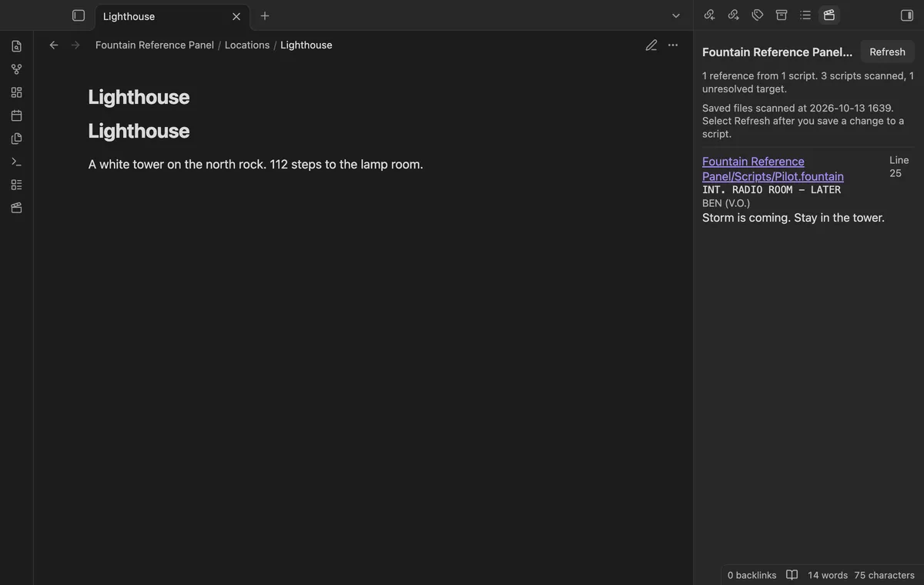Screen dimensions: 924x585
Task: Open the quick switcher from the ribbon
Action: [x=16, y=46]
